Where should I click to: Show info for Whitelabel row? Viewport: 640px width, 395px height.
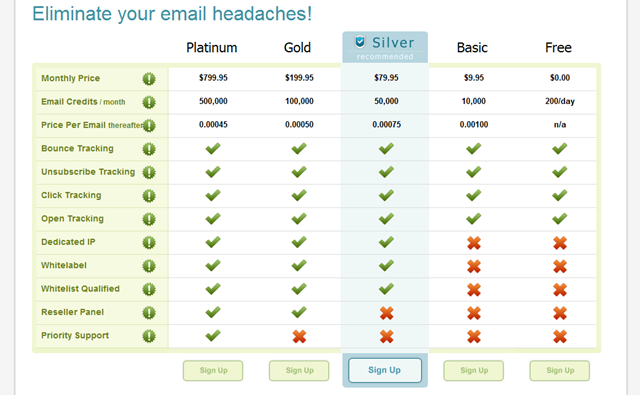[149, 266]
